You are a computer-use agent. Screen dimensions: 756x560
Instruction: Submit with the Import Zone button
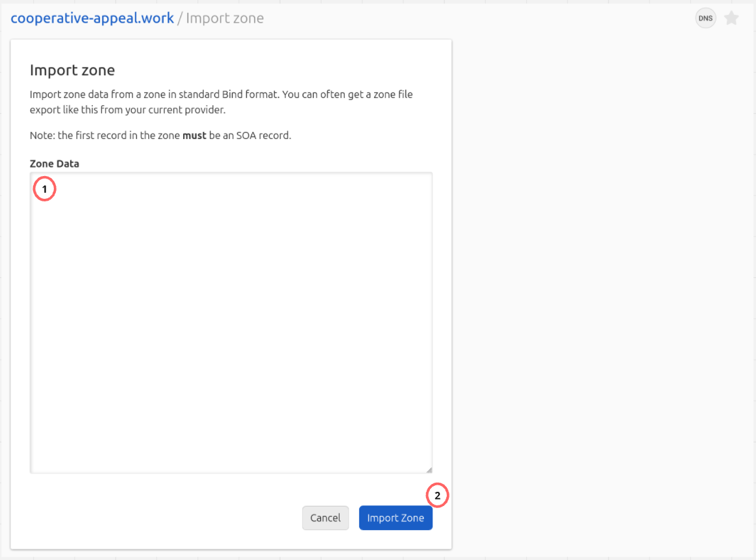point(396,518)
